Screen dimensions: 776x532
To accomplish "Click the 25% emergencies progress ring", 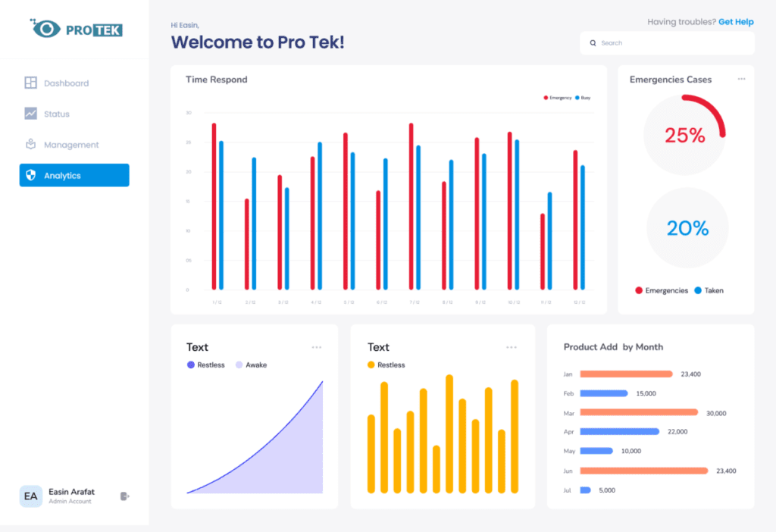I will click(685, 135).
